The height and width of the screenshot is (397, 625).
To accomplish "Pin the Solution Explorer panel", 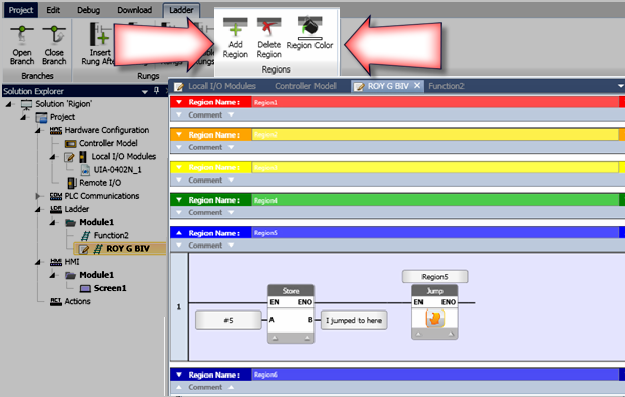I will [x=156, y=90].
